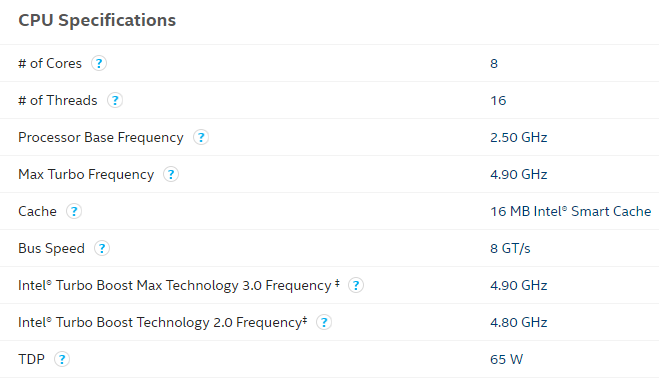Click the 65 W TDP value
Image resolution: width=659 pixels, height=379 pixels.
click(x=506, y=359)
